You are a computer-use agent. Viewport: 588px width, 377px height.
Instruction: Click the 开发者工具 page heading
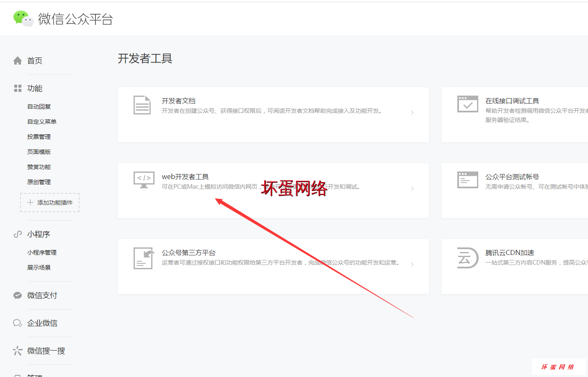(145, 59)
